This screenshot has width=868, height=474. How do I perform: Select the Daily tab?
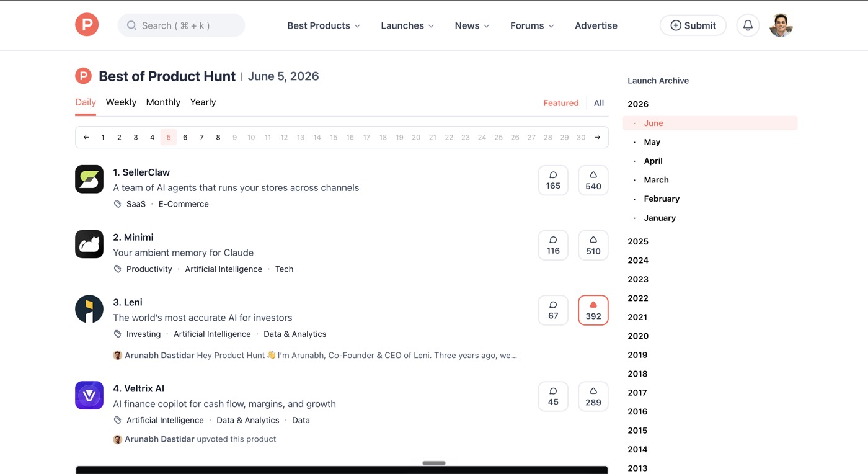pos(86,102)
